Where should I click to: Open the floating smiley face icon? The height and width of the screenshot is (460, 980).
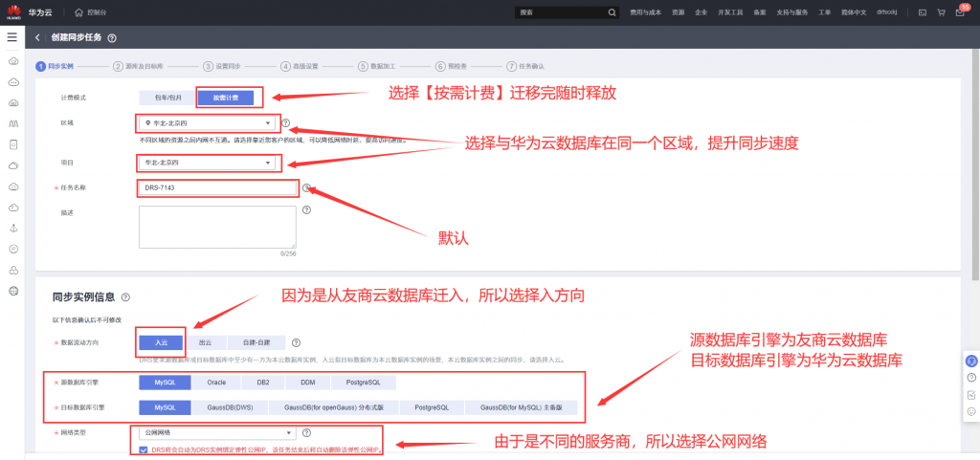point(971,411)
